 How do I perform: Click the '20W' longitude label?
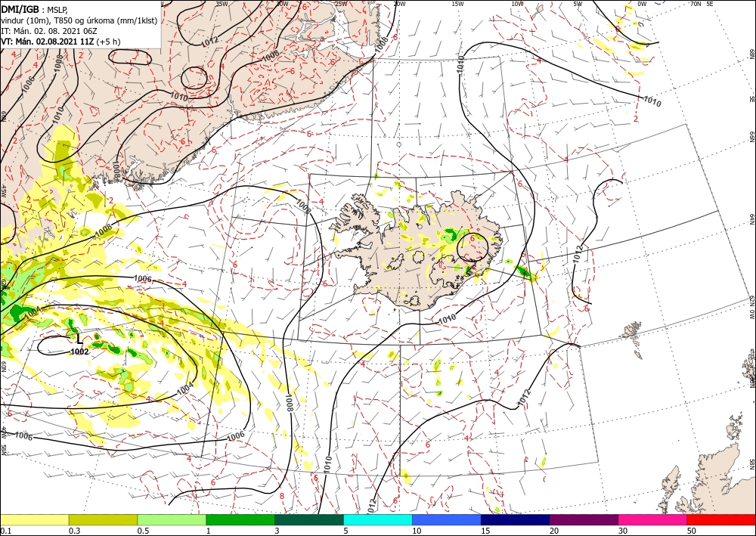(x=398, y=4)
